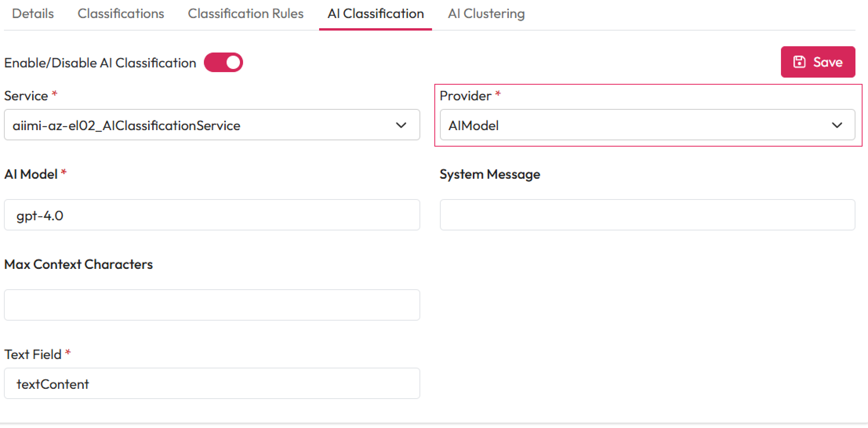Screen dimensions: 868x428
Task: Click the Service field label
Action: tap(26, 96)
